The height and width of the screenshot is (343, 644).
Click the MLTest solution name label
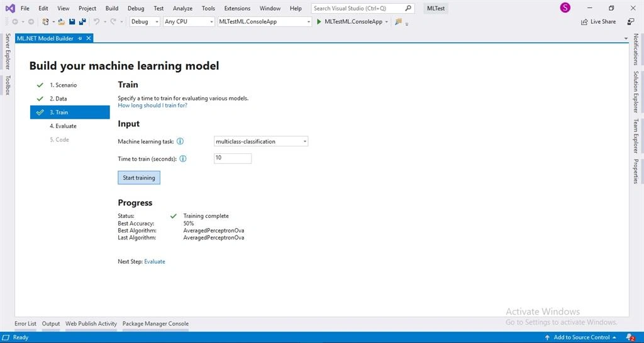[436, 8]
